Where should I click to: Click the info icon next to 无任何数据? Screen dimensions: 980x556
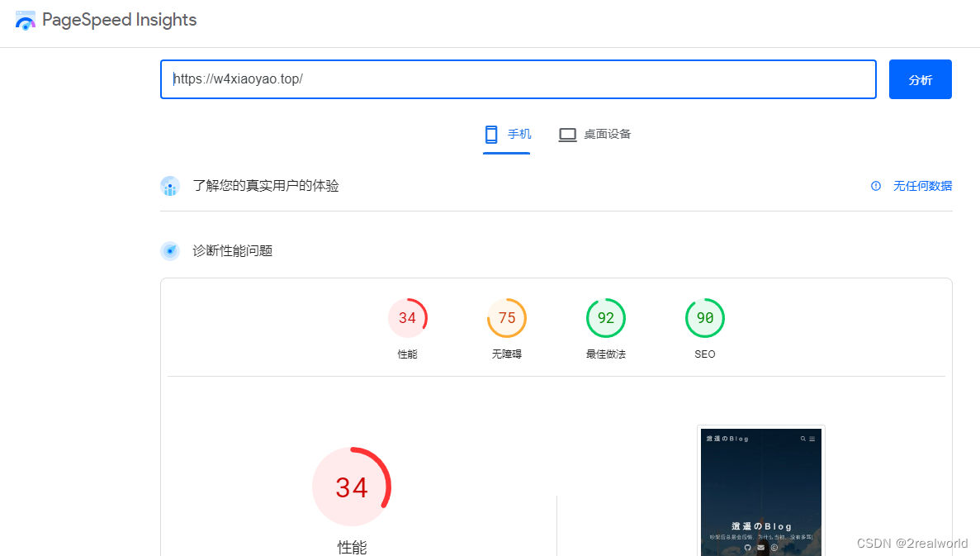click(875, 186)
